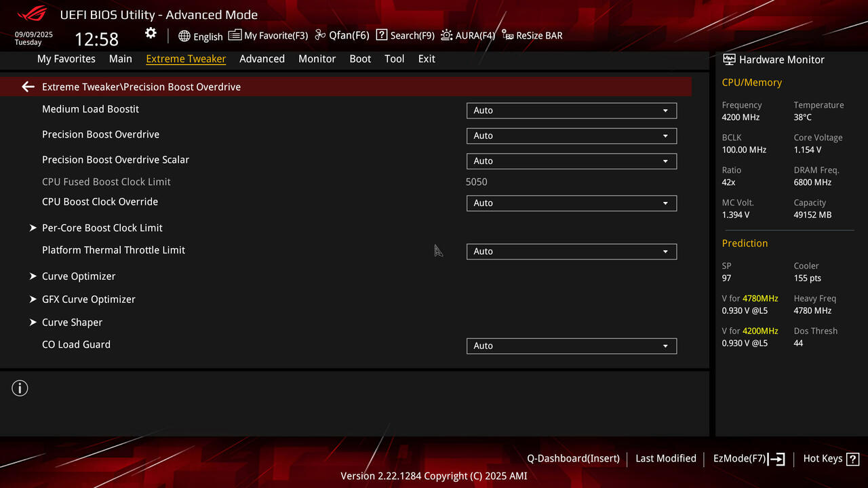Click the 1.154 V core voltage value

808,150
